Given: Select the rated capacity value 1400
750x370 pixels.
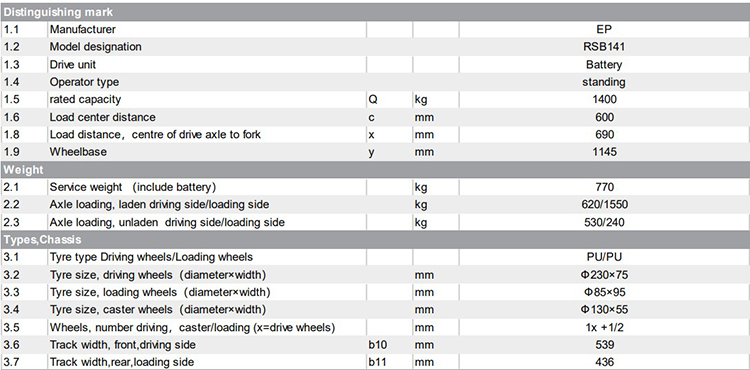Looking at the screenshot, I should click(x=604, y=99).
